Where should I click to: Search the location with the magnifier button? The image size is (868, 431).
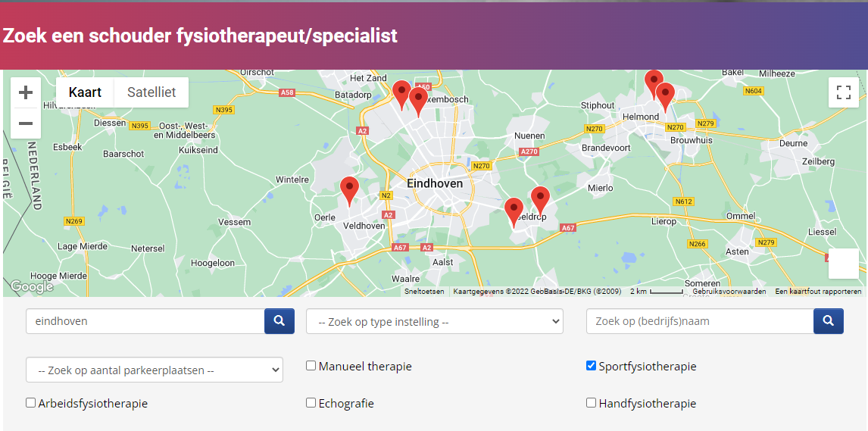coord(279,321)
